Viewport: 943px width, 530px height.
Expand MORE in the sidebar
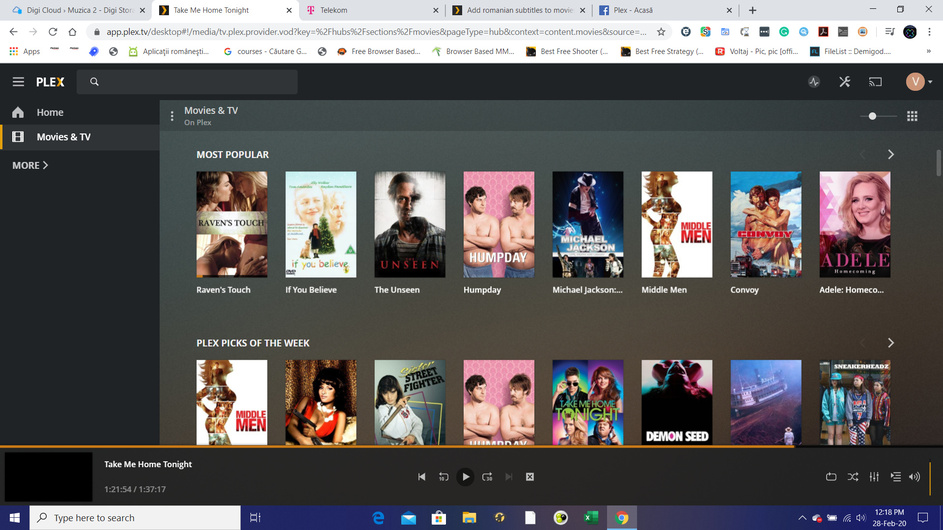(30, 165)
